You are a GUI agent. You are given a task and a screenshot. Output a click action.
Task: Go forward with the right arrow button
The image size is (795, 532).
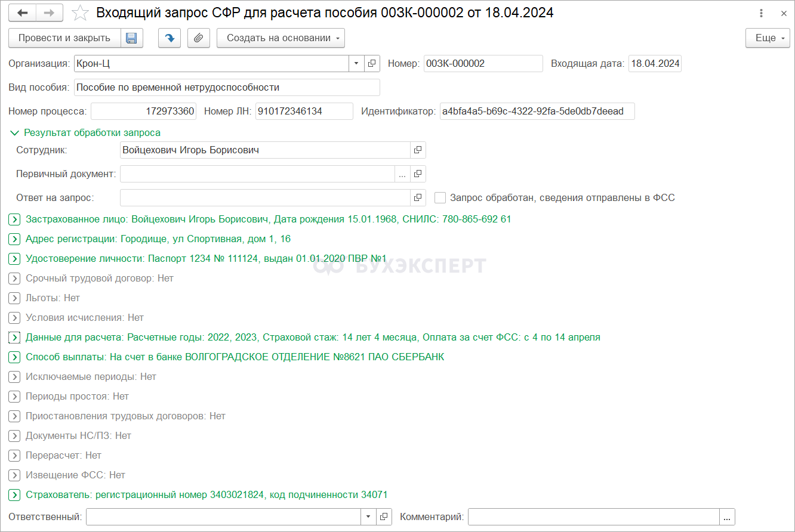point(50,13)
